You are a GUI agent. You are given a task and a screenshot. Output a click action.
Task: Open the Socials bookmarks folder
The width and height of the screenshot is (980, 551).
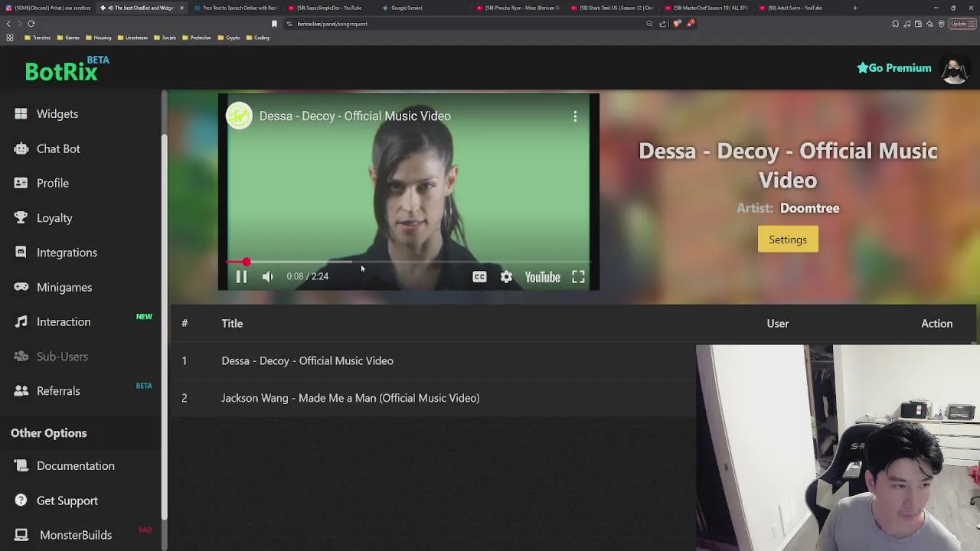[x=165, y=37]
